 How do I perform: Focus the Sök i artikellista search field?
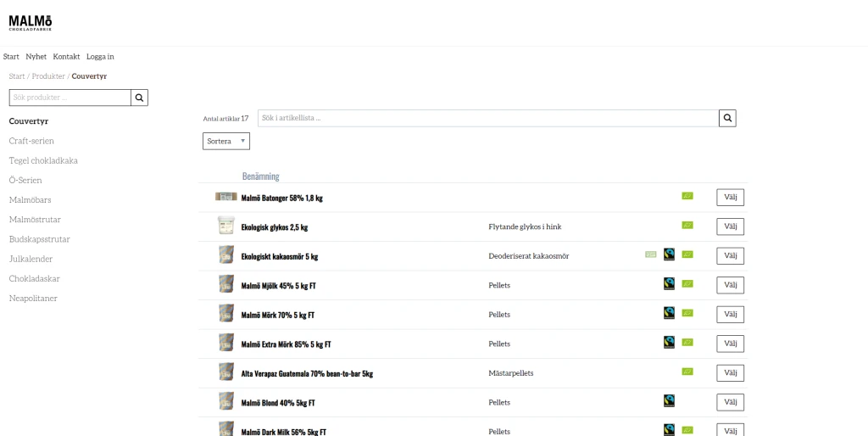pyautogui.click(x=487, y=119)
